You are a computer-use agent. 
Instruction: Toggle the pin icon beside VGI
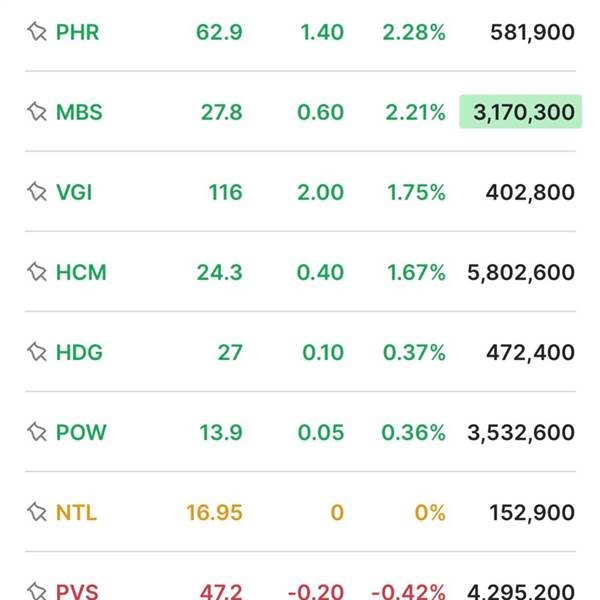(x=37, y=192)
